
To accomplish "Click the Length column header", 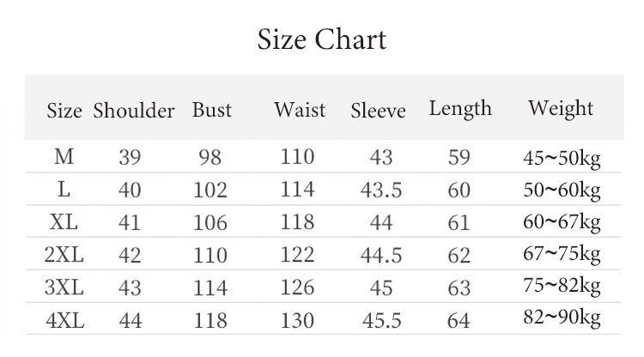I will pos(460,109).
